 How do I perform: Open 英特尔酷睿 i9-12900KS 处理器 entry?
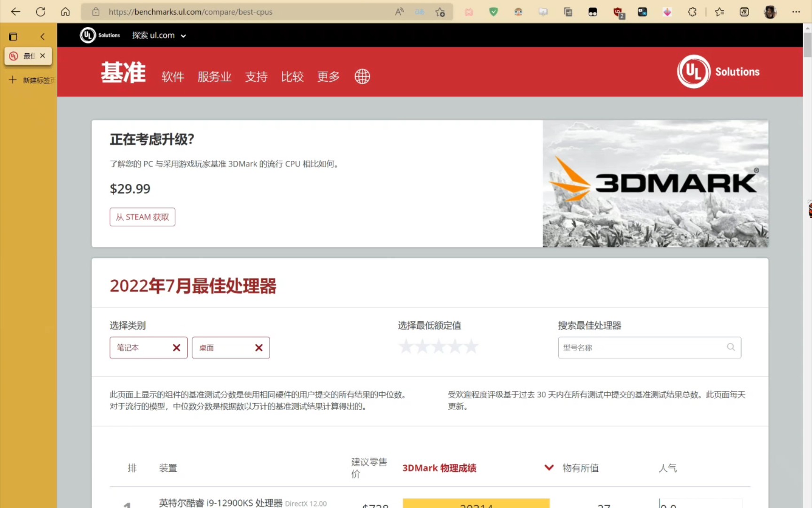(221, 503)
